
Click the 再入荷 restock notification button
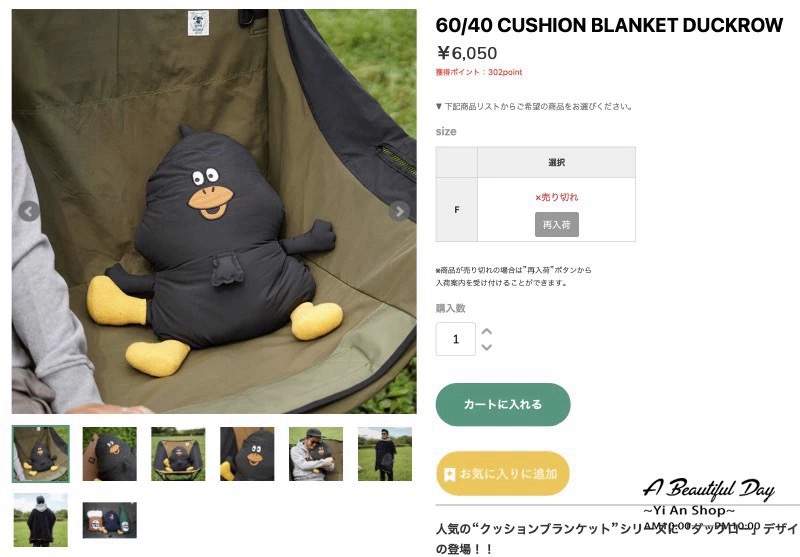click(557, 224)
